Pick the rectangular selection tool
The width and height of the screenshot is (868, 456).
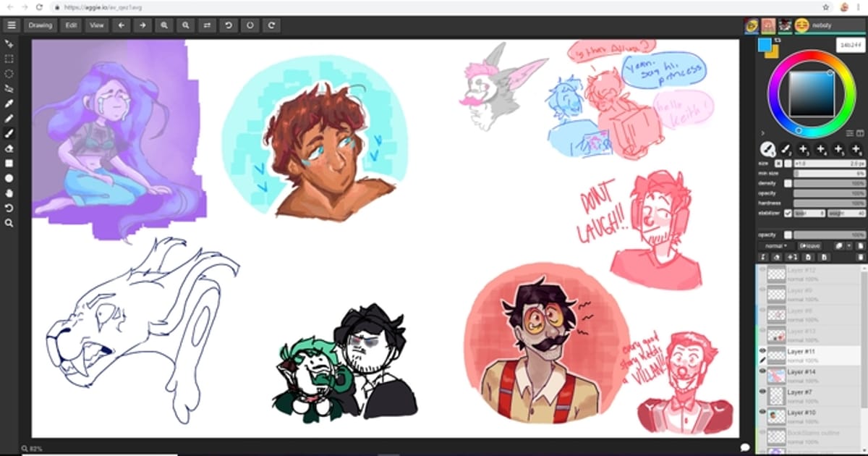(x=9, y=59)
